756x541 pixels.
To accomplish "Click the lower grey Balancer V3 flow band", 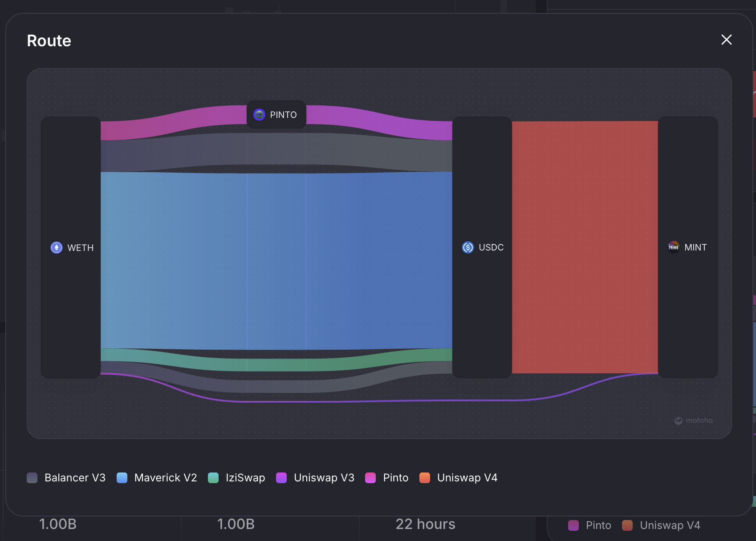I will (276, 386).
